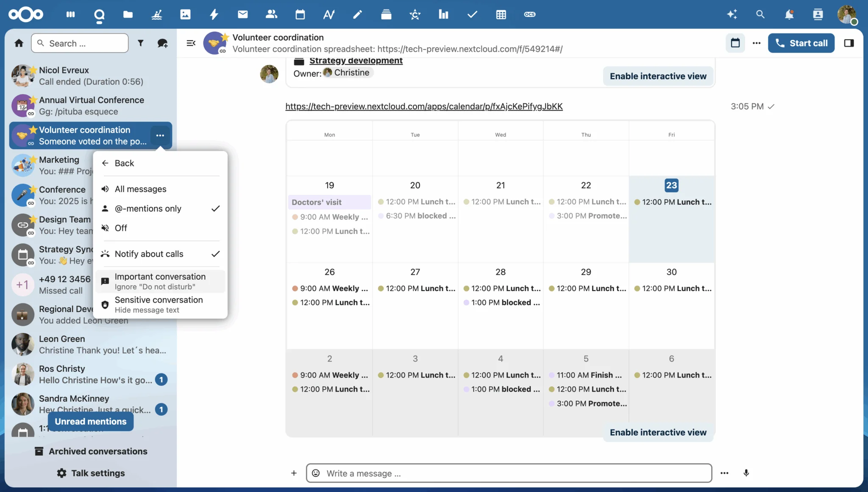Enable the @-mentions only notification option
The height and width of the screenshot is (492, 868).
(x=148, y=208)
